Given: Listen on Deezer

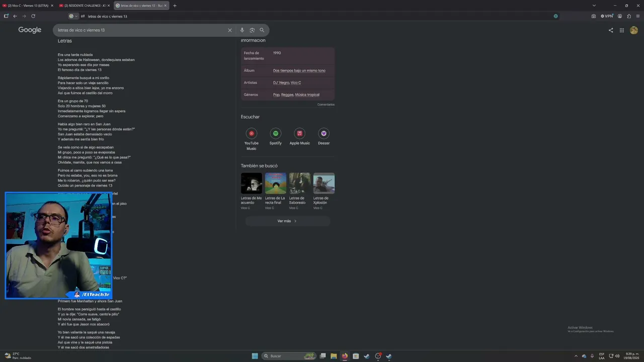Looking at the screenshot, I should click(x=324, y=137).
